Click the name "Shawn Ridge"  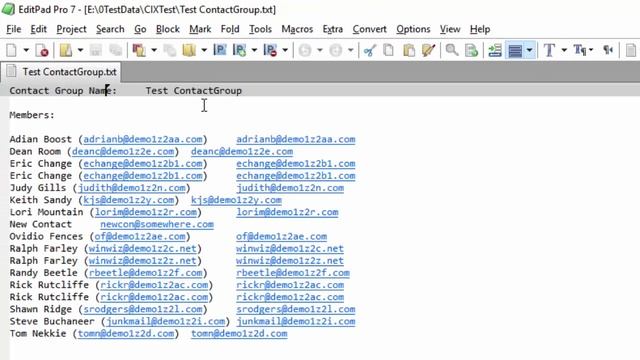tap(40, 309)
